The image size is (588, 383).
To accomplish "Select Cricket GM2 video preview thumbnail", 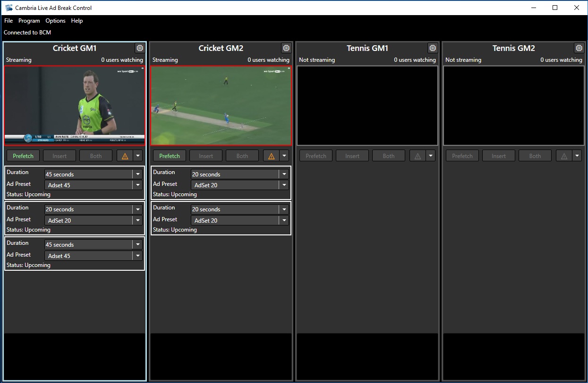I will [x=221, y=106].
